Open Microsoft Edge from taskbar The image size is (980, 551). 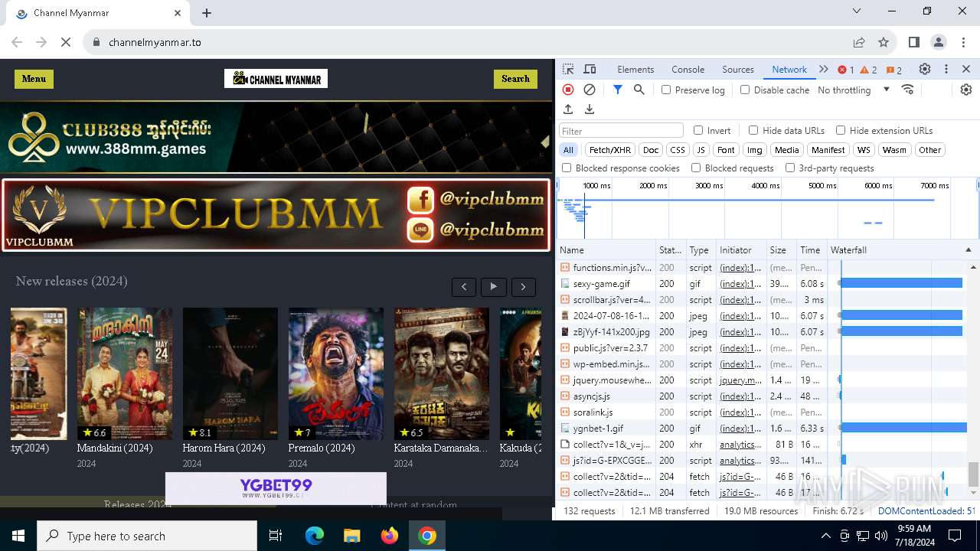315,536
